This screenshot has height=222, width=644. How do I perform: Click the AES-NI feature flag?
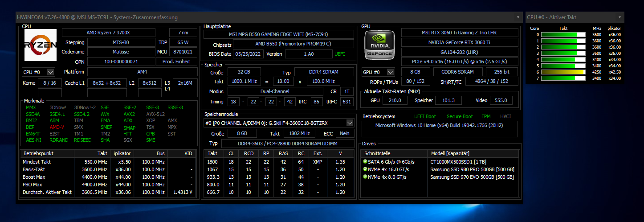pyautogui.click(x=33, y=140)
